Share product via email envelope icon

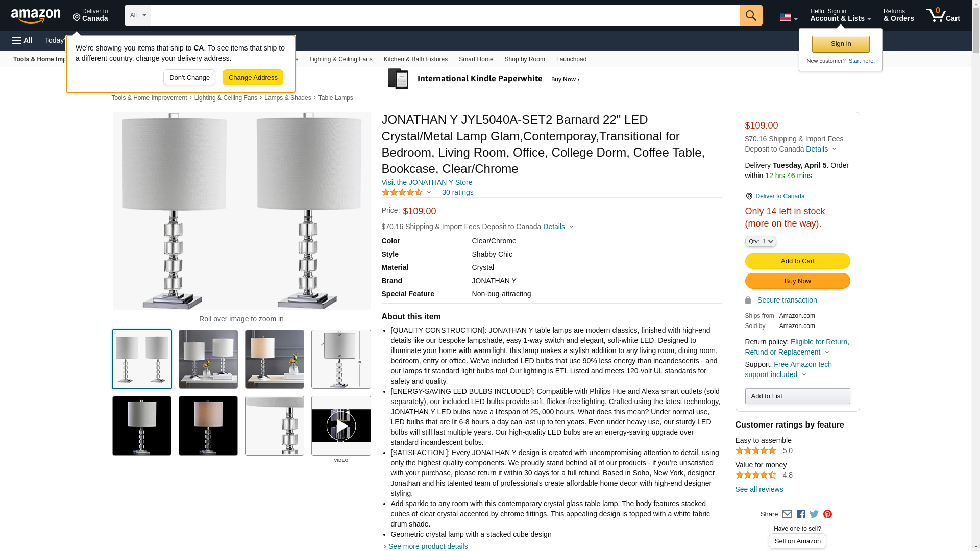pyautogui.click(x=787, y=514)
